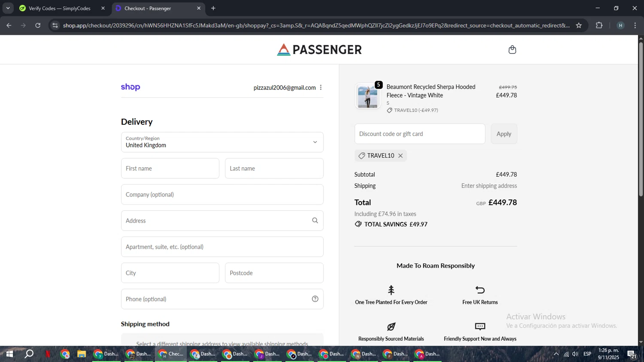Close the Verify Codes tab
This screenshot has width=644, height=362.
103,8
